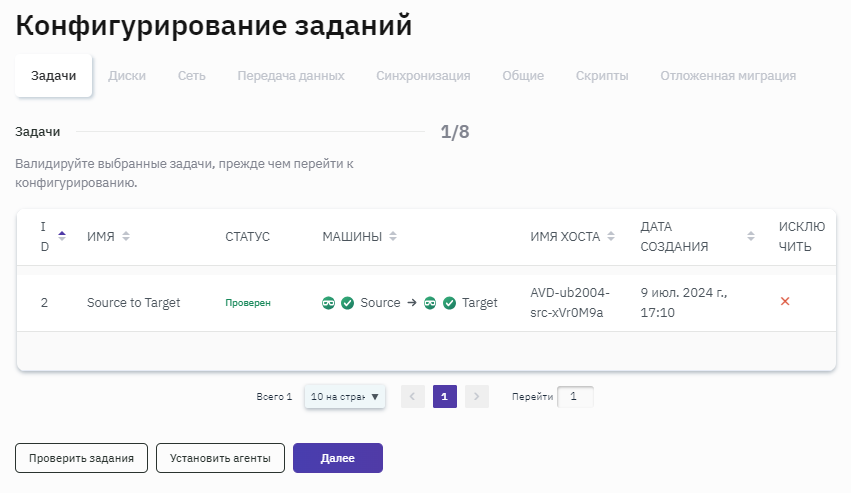Click the Source machine agent icon
The width and height of the screenshot is (851, 493).
328,303
